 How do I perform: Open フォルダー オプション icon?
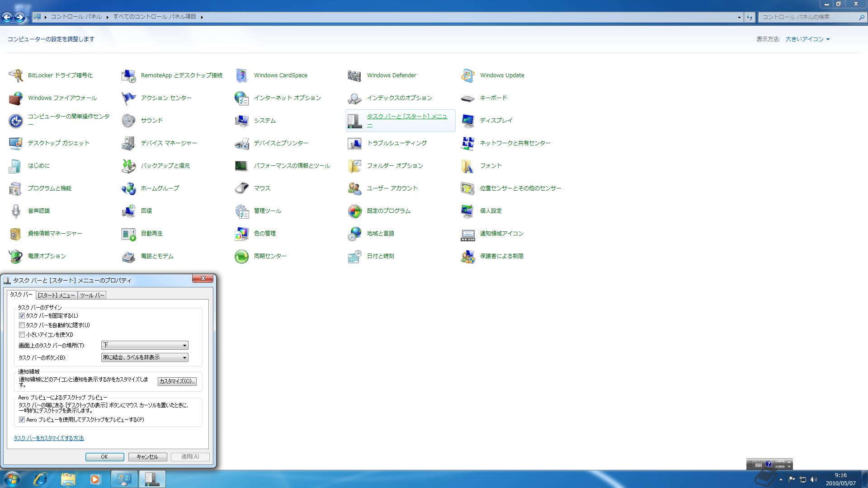click(x=355, y=166)
